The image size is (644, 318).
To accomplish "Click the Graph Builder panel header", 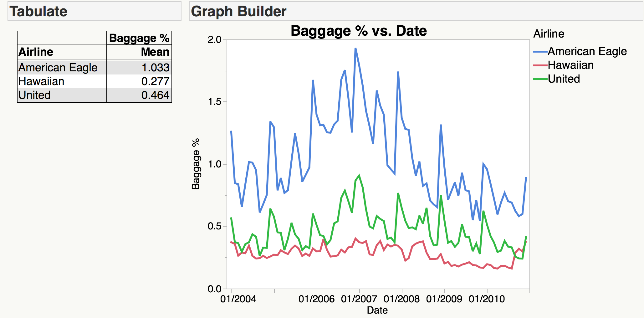I will pyautogui.click(x=416, y=11).
